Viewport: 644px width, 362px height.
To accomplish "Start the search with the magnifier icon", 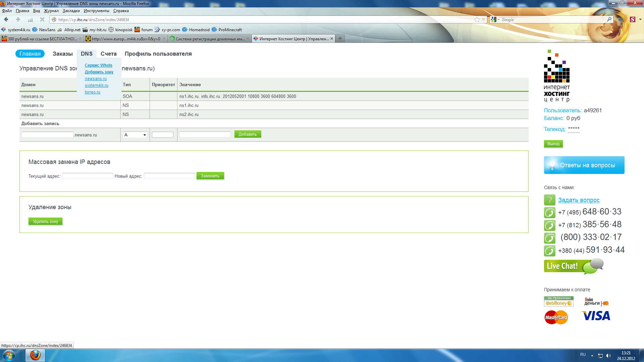I will point(609,19).
